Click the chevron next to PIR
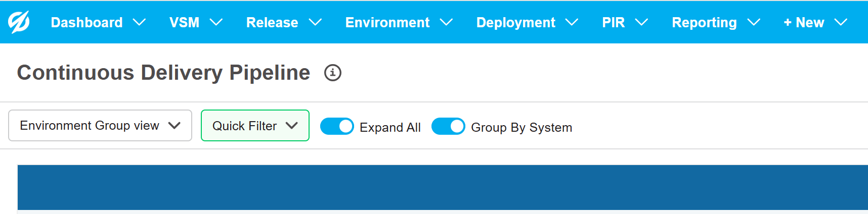This screenshot has width=868, height=214. [x=641, y=23]
